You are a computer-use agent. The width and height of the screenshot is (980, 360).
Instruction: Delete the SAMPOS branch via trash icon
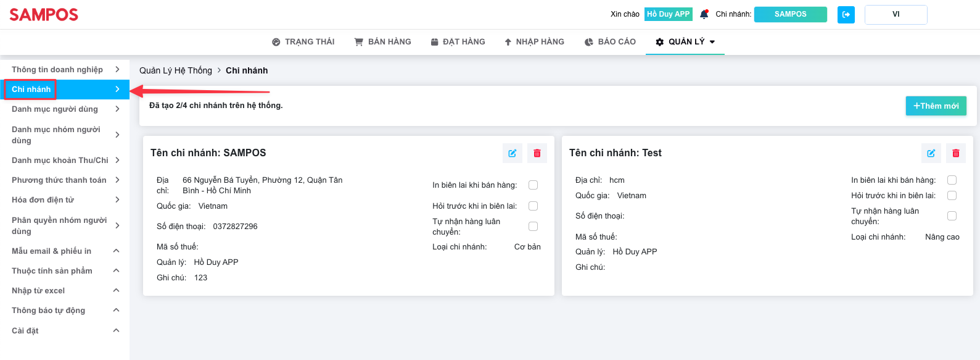[x=537, y=153]
